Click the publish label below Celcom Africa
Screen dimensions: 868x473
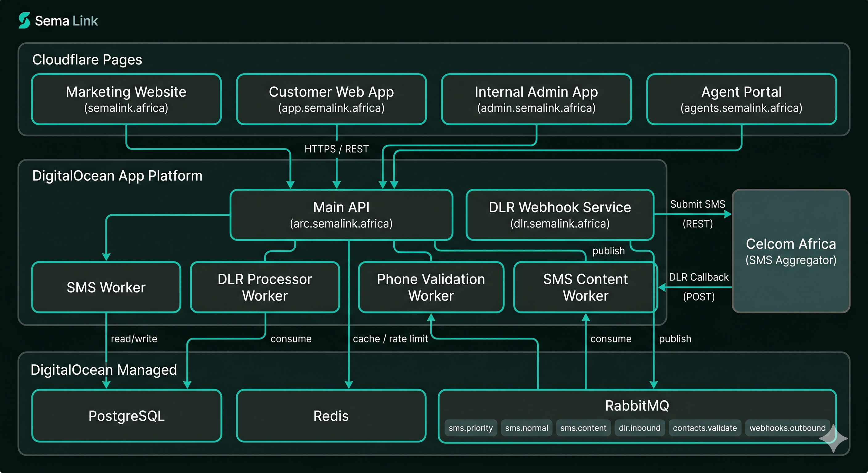[x=675, y=339]
